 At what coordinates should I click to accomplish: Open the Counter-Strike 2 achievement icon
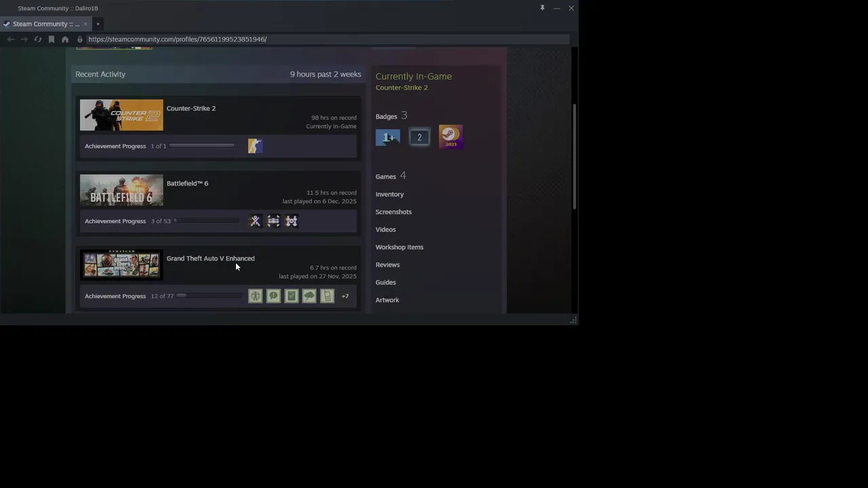click(255, 146)
